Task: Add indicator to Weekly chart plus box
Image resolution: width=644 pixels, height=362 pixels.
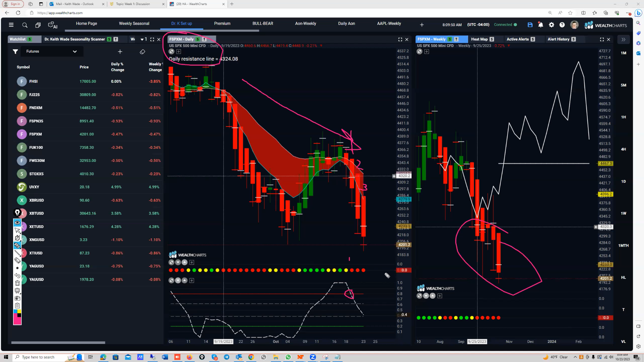Action: pos(427,52)
